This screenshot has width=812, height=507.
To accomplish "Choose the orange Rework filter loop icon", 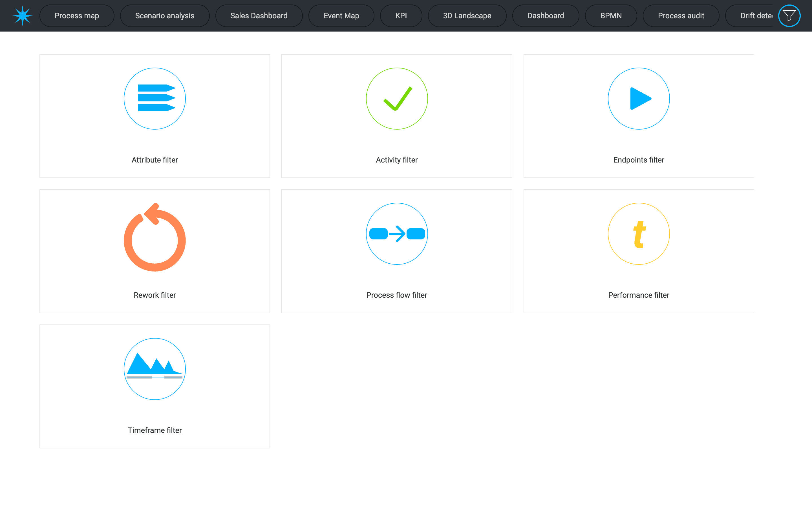I will pyautogui.click(x=155, y=237).
